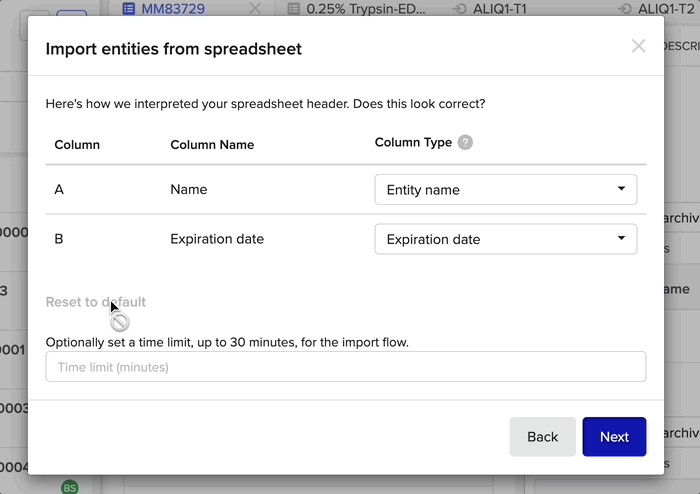Click the ALIQ1-T2 tab's arrow icon
Screen dimensions: 700x494
click(x=625, y=8)
